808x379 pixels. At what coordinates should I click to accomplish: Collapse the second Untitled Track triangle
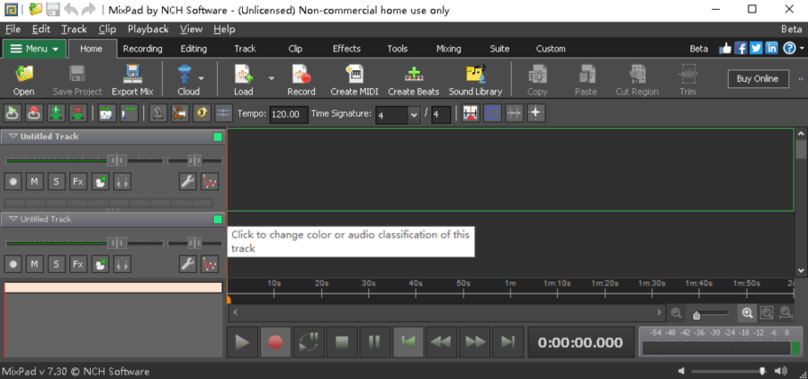[x=13, y=219]
